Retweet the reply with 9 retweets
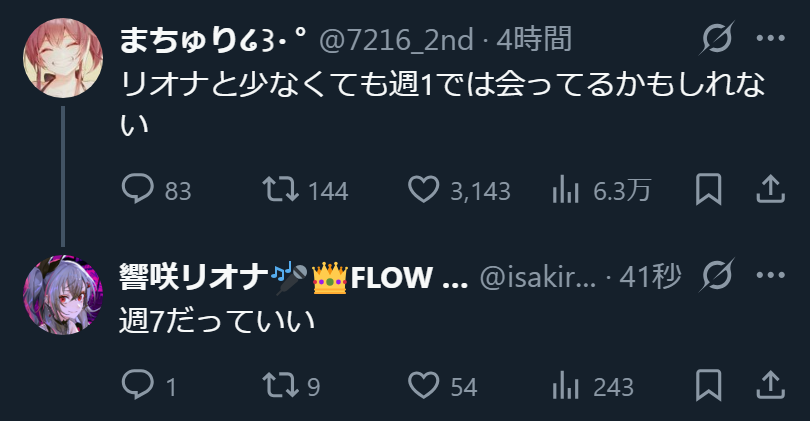 point(281,385)
